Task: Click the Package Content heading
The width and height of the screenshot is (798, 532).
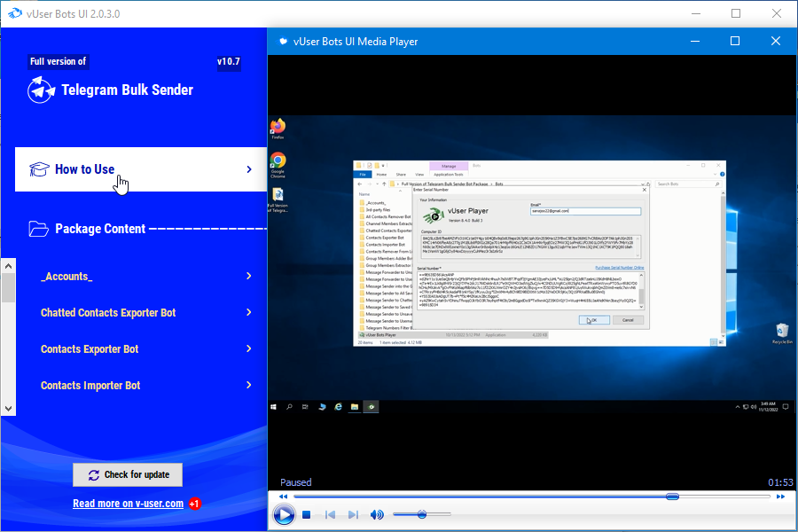Action: 100,229
